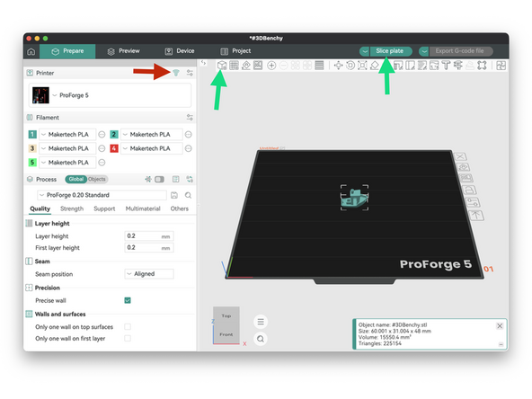Open the Support settings tab
This screenshot has width=532, height=399.
(104, 208)
